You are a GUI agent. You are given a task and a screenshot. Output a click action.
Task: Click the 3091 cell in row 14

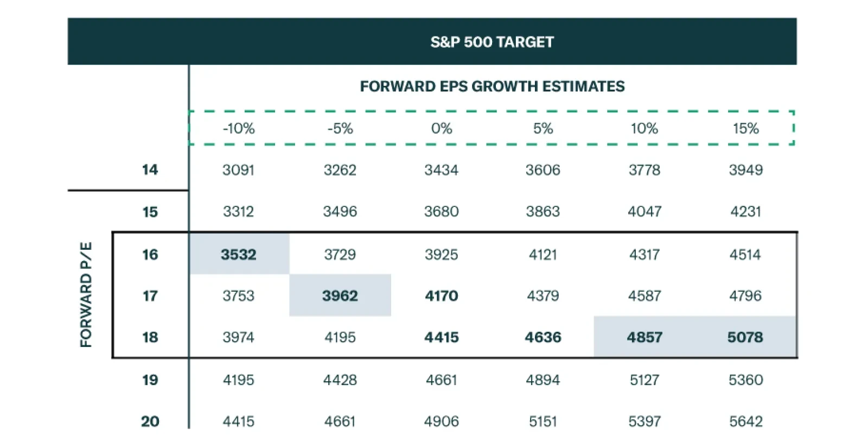(x=238, y=170)
